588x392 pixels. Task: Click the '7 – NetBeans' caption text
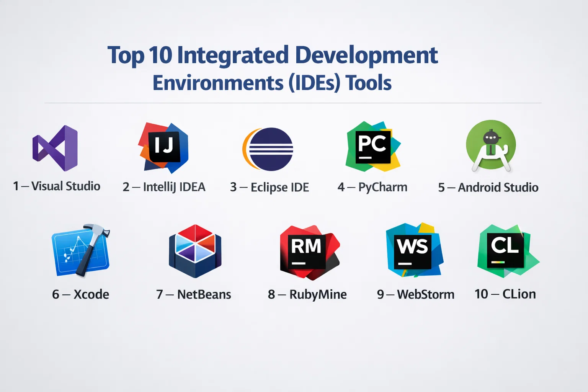(x=194, y=294)
